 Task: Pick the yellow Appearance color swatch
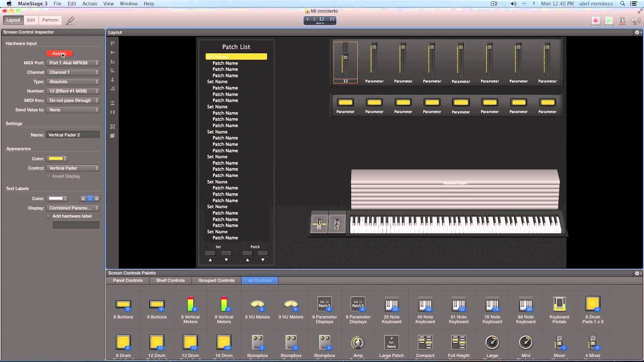point(57,159)
